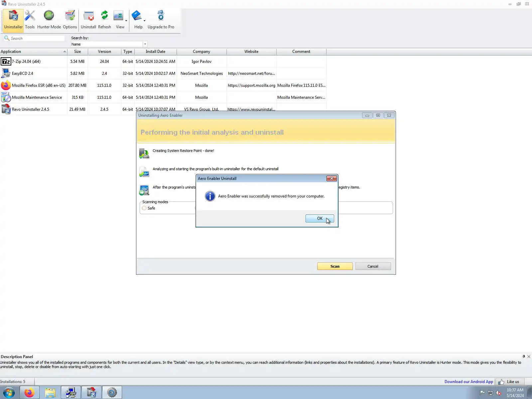The height and width of the screenshot is (399, 532).
Task: Select the Mozilla Firefox ESR icon
Action: coord(6,85)
